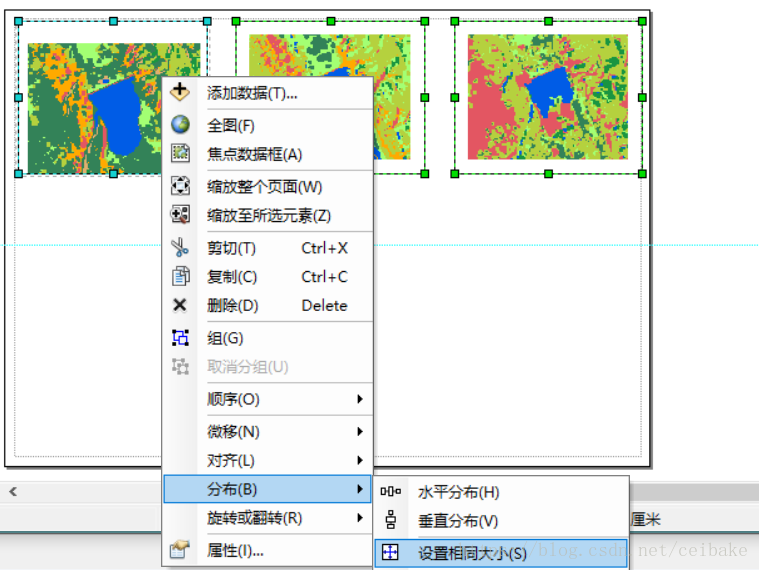Expand the 对齐(L) submenu
The height and width of the screenshot is (570, 759).
point(268,460)
